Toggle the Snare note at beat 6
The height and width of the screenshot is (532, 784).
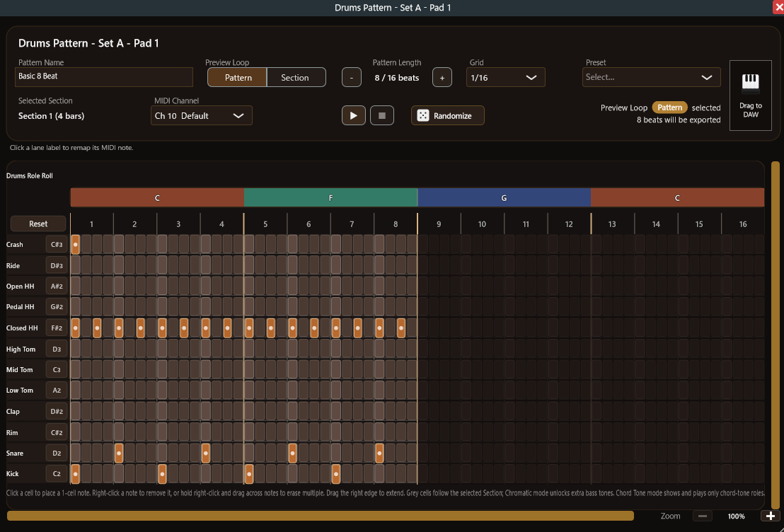click(x=292, y=453)
